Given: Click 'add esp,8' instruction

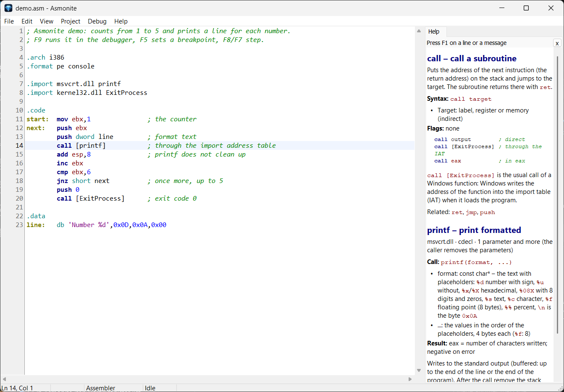Looking at the screenshot, I should pyautogui.click(x=74, y=154).
